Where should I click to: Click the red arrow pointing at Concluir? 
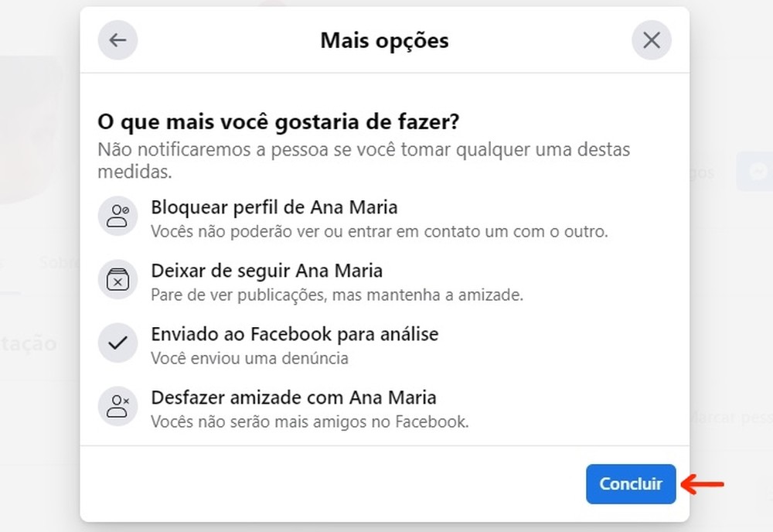[x=705, y=485]
